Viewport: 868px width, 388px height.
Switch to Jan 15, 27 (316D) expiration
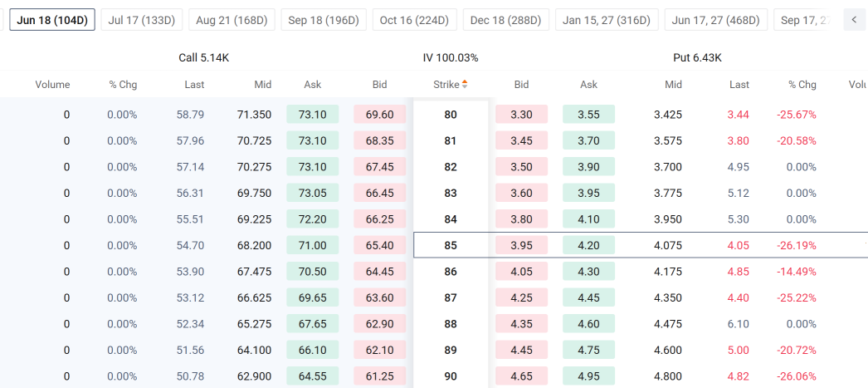point(607,20)
